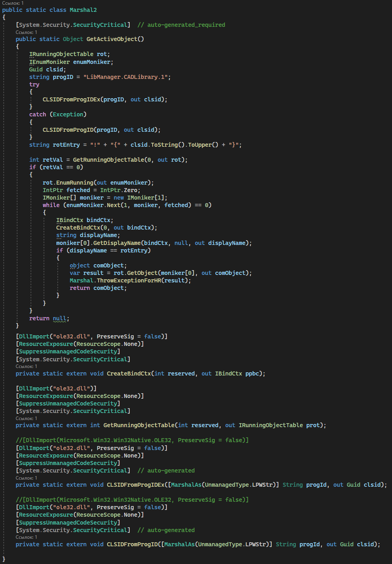Click IBindCtx type in bindCtx local declaration
This screenshot has width=392, height=564.
70,220
